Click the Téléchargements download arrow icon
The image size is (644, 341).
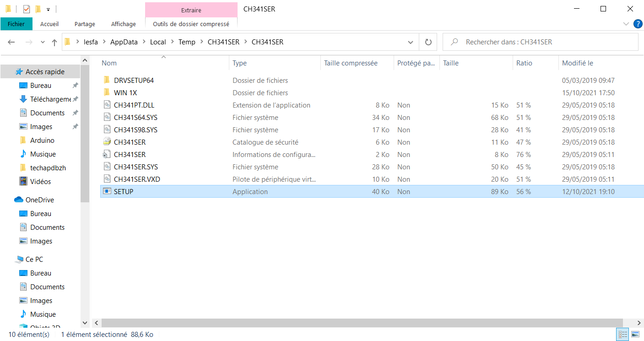coord(23,99)
